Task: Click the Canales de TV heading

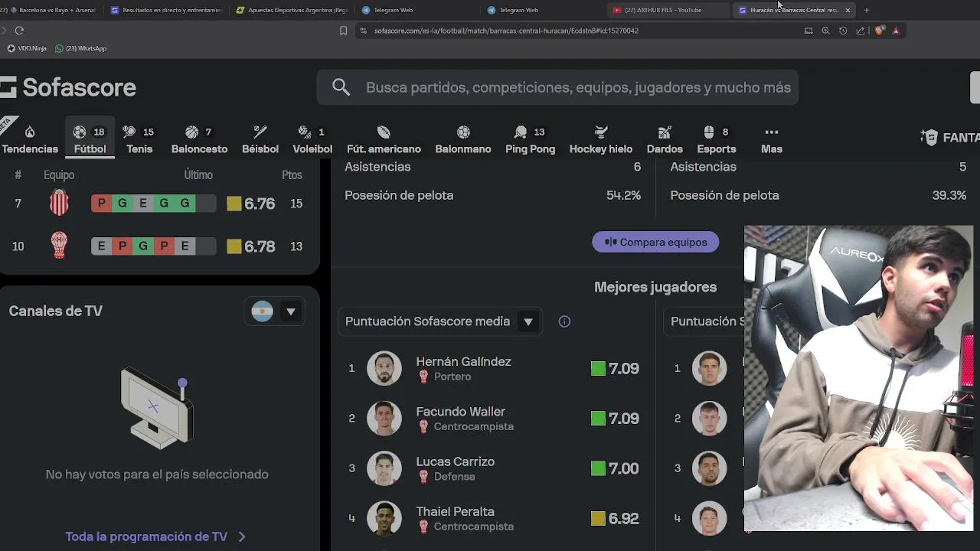Action: [55, 311]
